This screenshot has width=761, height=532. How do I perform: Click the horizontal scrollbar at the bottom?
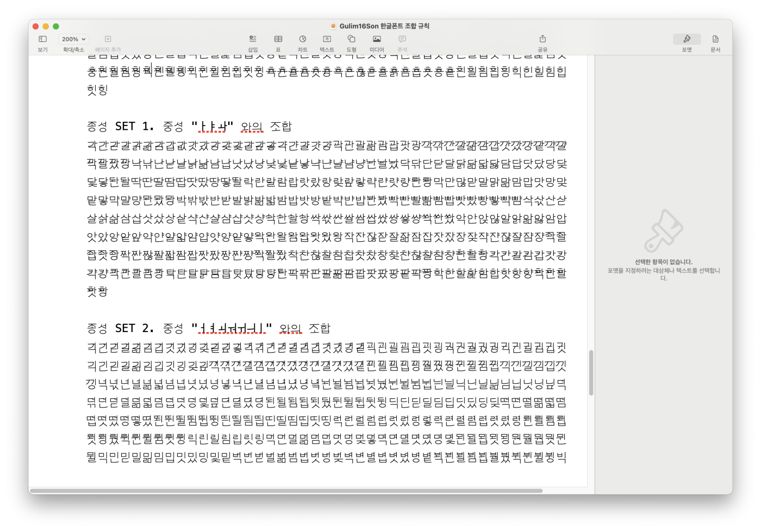coord(286,491)
